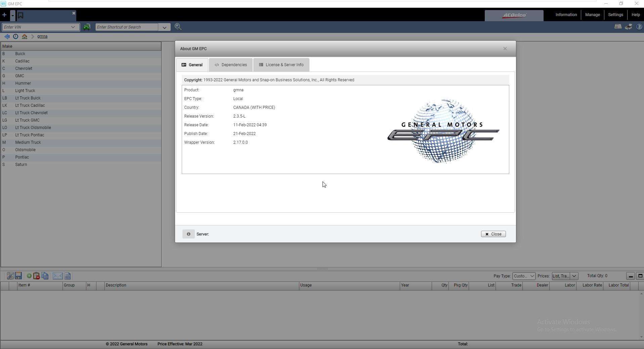
Task: Click the printer icon in toolbar
Action: [x=629, y=27]
